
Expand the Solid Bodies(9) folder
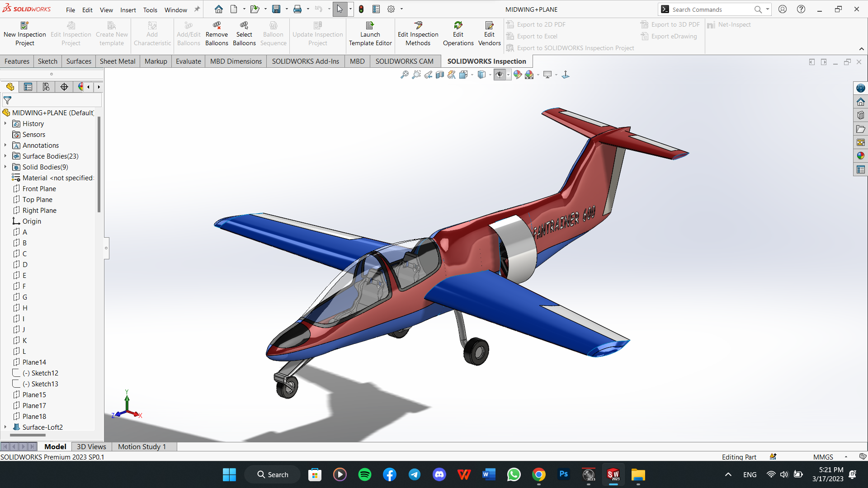click(5, 167)
